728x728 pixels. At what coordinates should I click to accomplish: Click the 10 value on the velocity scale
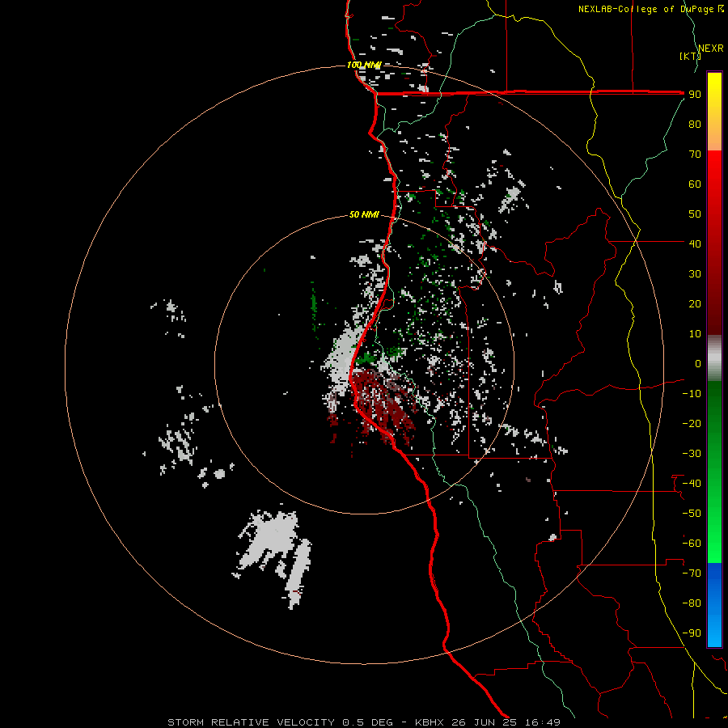pos(695,334)
